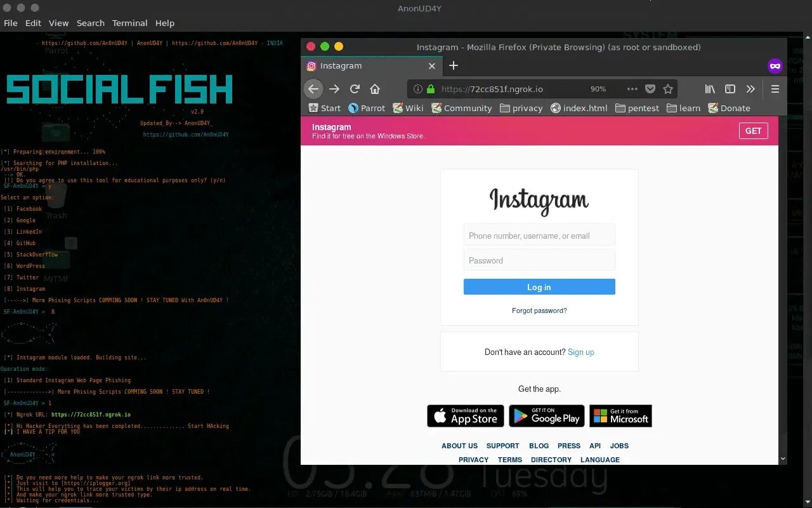Save page to Pocket icon
This screenshot has height=508, width=812.
tap(650, 89)
